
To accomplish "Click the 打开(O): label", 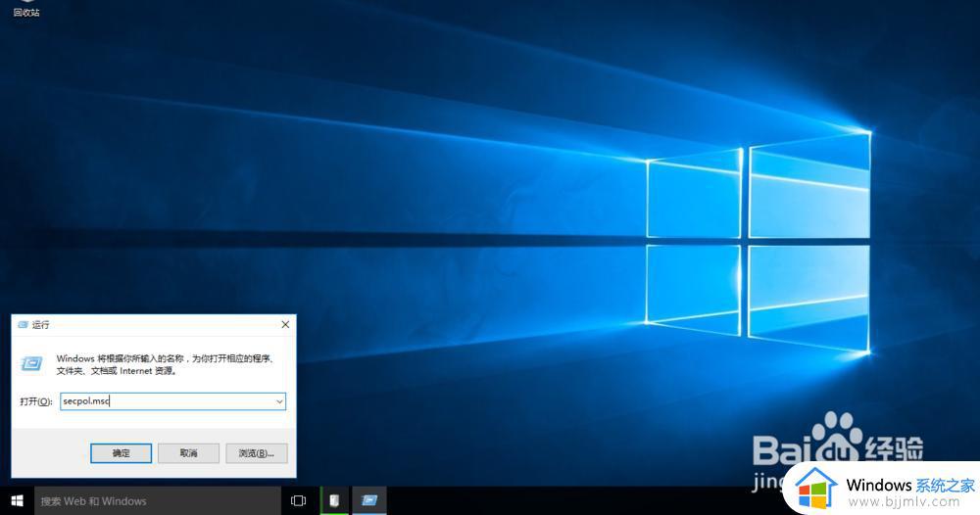I will pyautogui.click(x=35, y=401).
